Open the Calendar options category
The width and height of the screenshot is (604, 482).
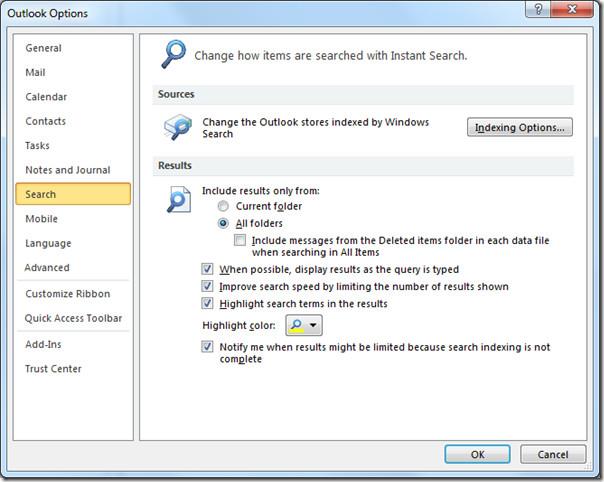pyautogui.click(x=73, y=97)
